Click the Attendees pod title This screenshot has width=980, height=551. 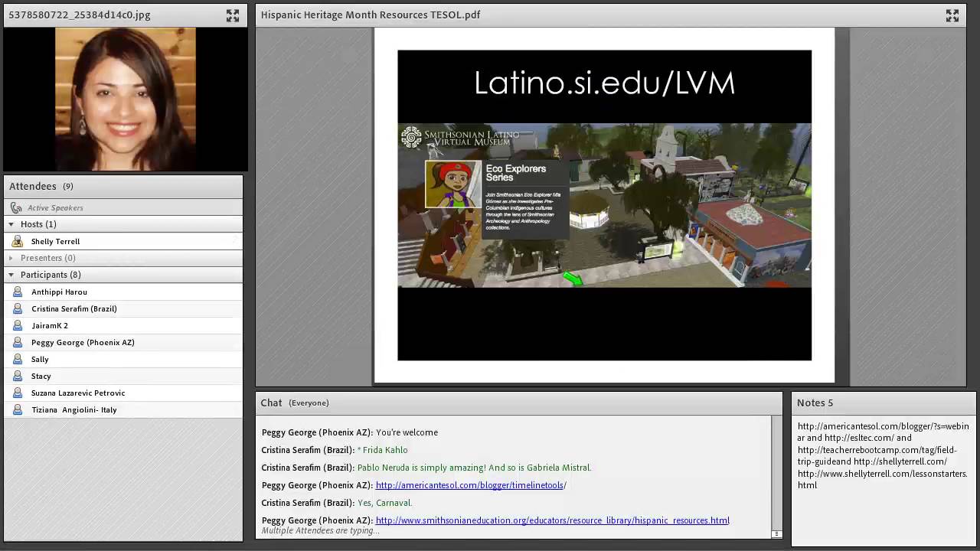coord(32,186)
